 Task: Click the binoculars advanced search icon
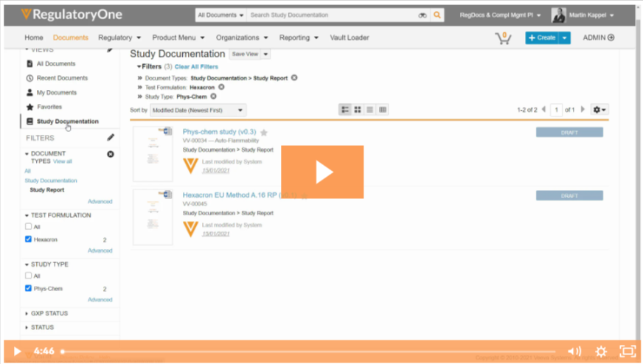(423, 15)
